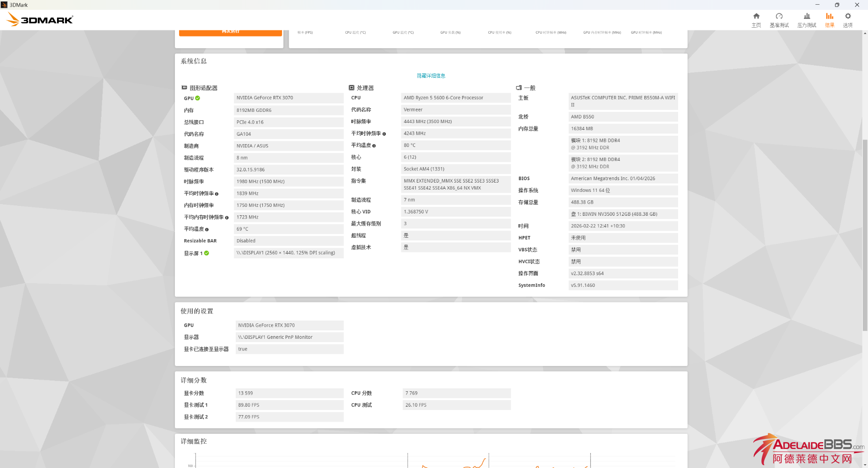The width and height of the screenshot is (868, 468).
Task: Click the 处理器 section header
Action: click(x=365, y=88)
